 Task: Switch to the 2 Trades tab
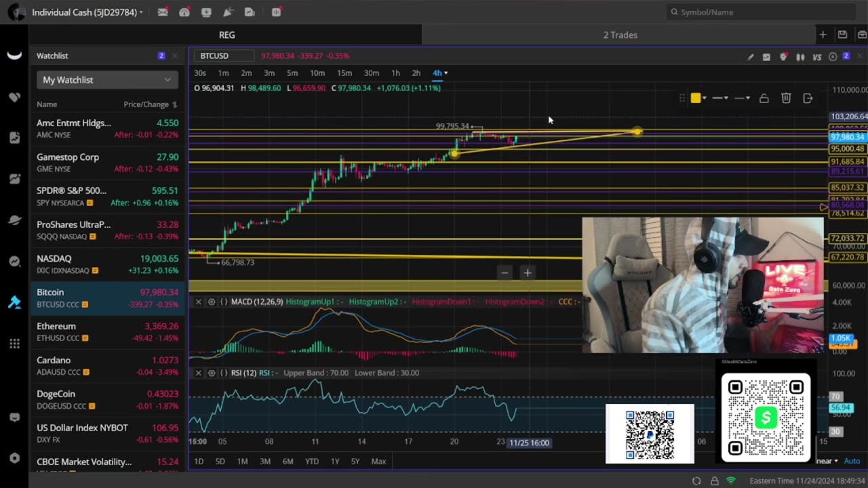pos(620,35)
